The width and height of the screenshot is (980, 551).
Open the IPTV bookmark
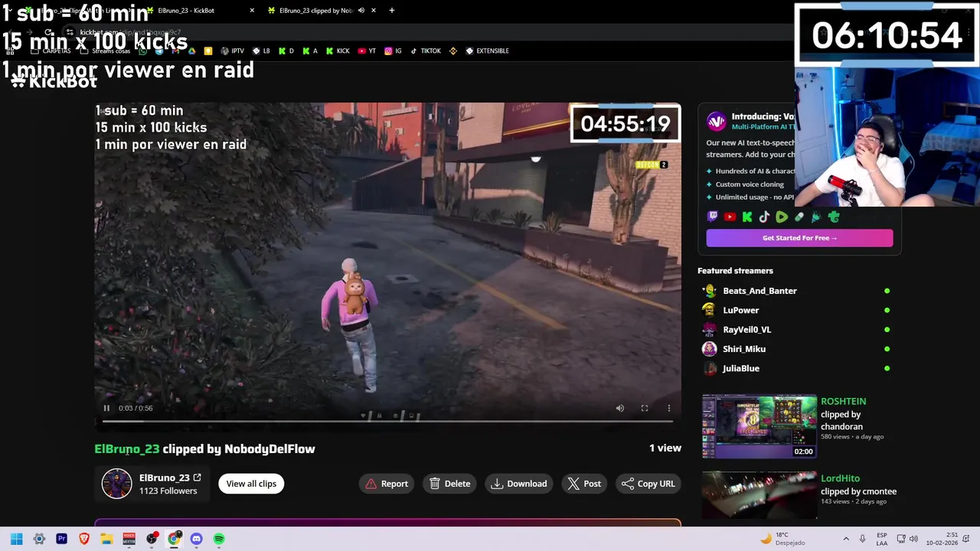[x=232, y=51]
